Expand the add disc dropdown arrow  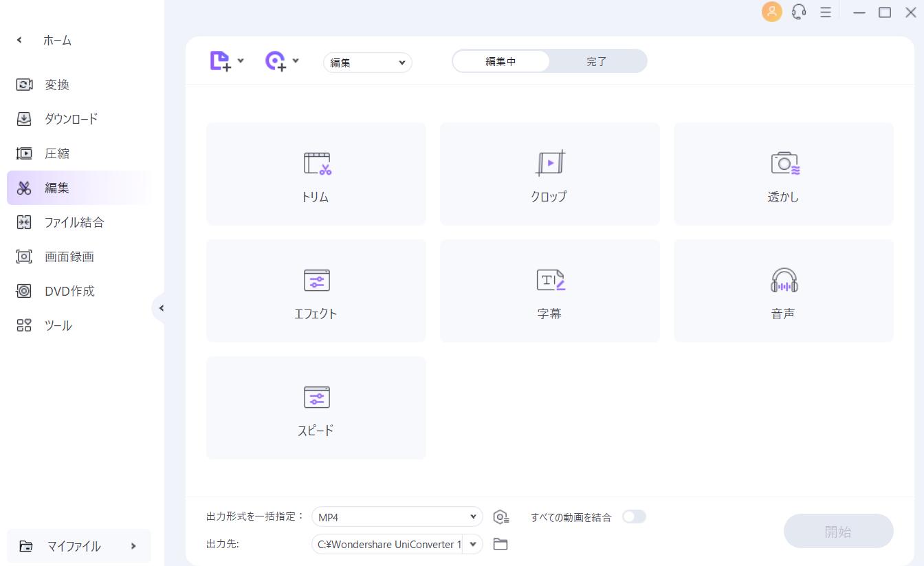(296, 61)
